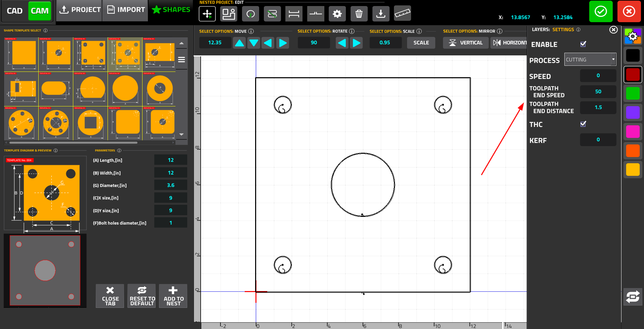Open the SHAPES tab
Viewport: 644px width, 329px height.
[171, 10]
